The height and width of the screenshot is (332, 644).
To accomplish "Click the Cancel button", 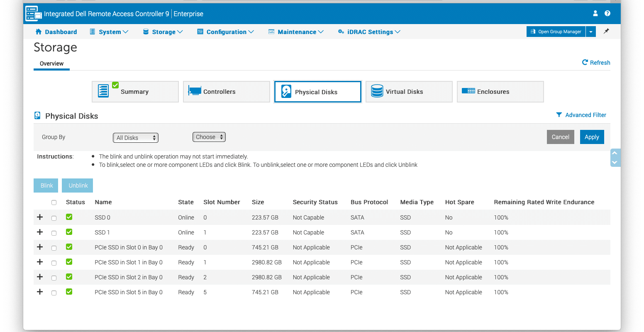I will point(560,137).
